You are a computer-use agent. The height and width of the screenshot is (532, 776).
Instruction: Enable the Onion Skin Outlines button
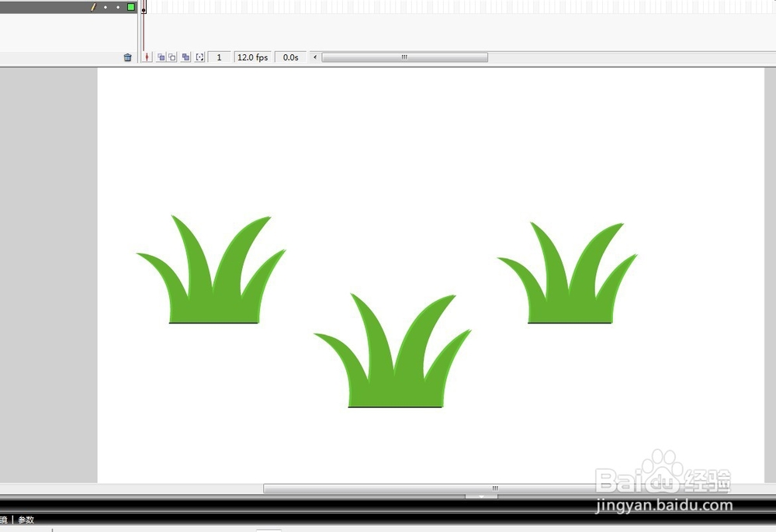coord(172,57)
